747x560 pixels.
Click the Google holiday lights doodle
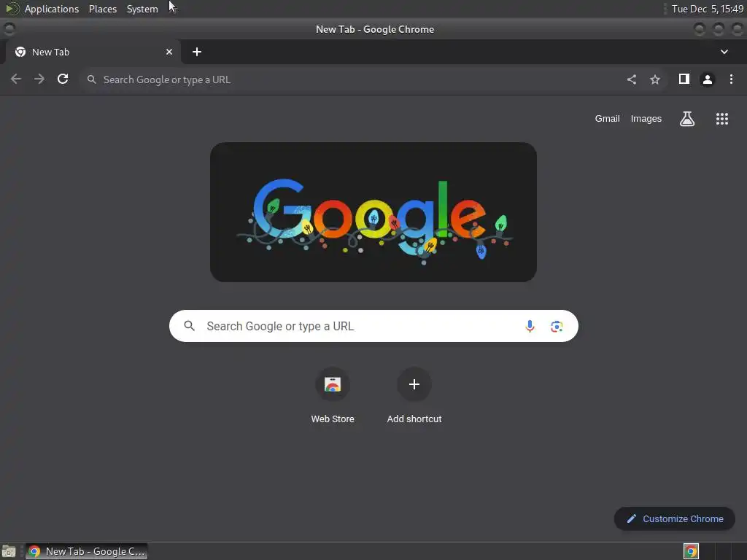coord(373,212)
